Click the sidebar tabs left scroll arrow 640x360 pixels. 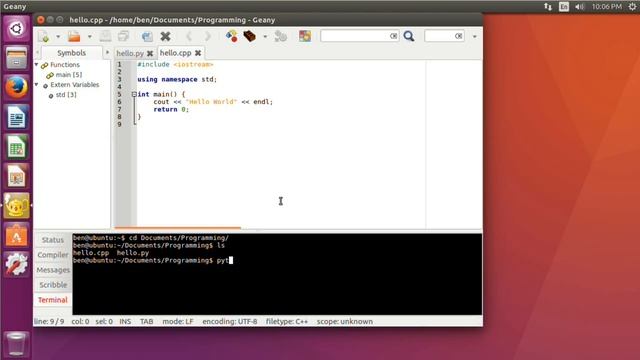point(38,53)
